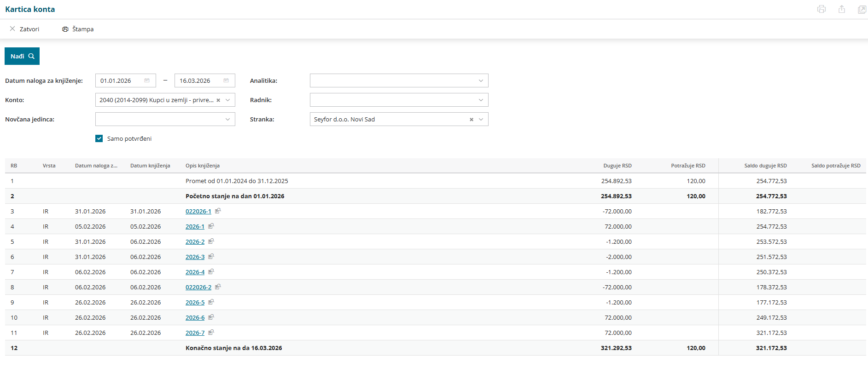This screenshot has width=868, height=385.
Task: Expand the Analitika dropdown
Action: (x=481, y=80)
